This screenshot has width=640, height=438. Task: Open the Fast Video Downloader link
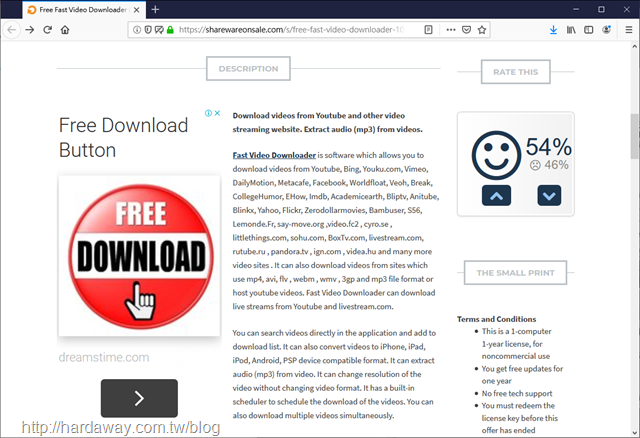pos(274,155)
